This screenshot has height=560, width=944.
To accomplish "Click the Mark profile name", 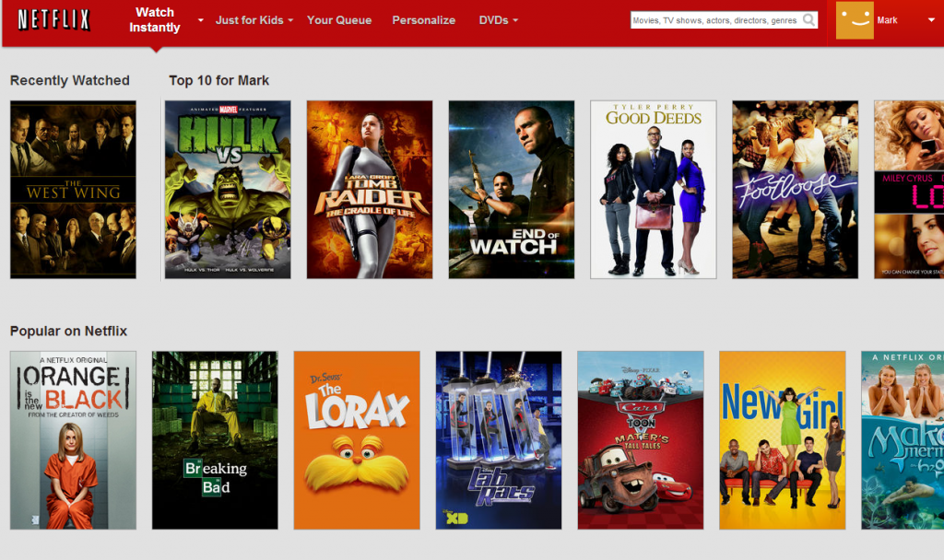I will coord(887,20).
